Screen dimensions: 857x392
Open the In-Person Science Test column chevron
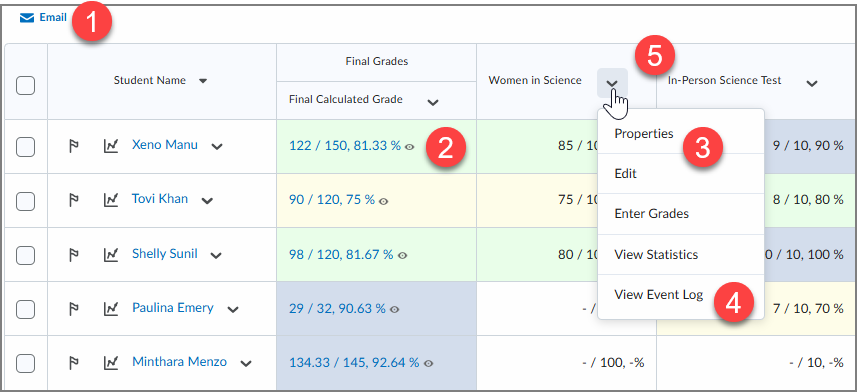pyautogui.click(x=812, y=83)
